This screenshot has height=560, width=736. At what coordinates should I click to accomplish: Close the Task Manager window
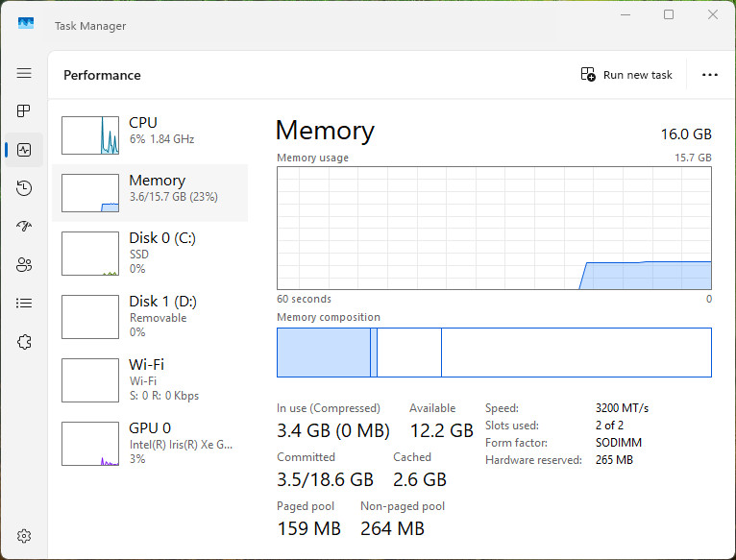tap(713, 14)
